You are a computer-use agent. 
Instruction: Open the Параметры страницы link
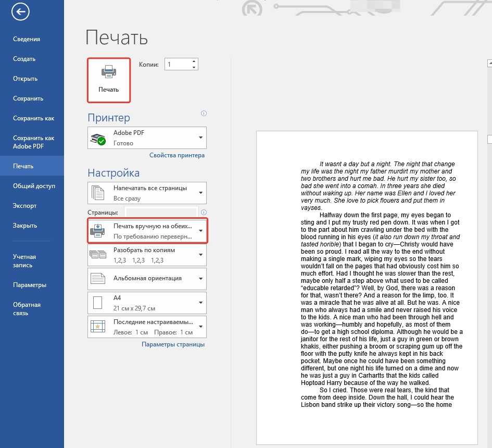pyautogui.click(x=173, y=344)
